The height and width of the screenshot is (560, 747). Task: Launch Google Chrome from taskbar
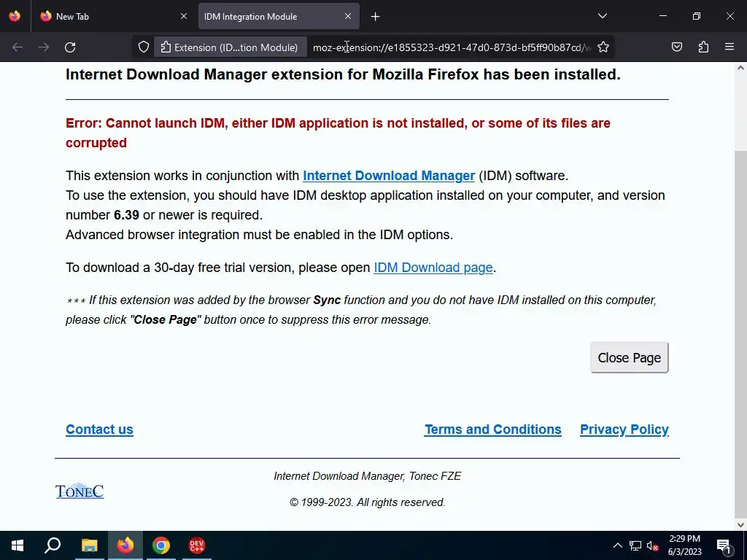(161, 545)
